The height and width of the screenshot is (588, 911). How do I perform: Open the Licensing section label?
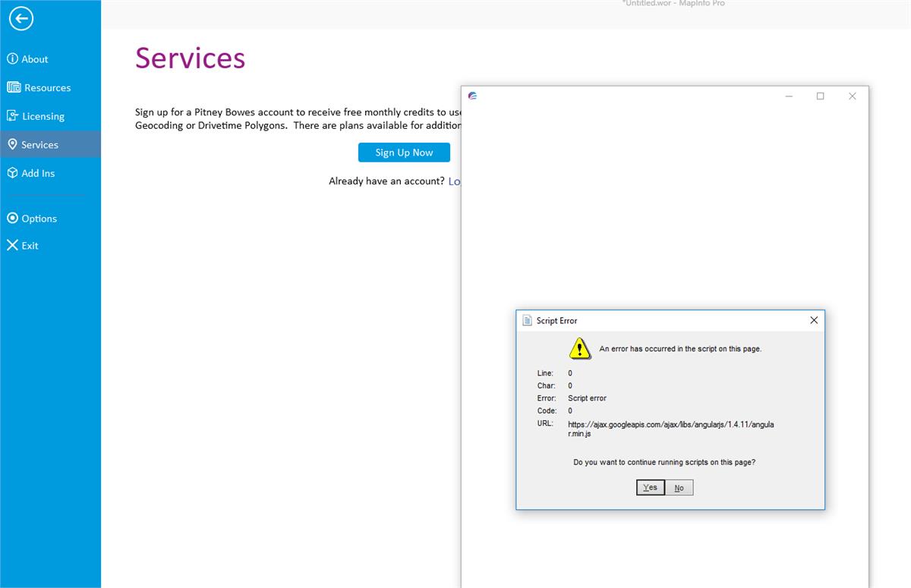pyautogui.click(x=43, y=116)
